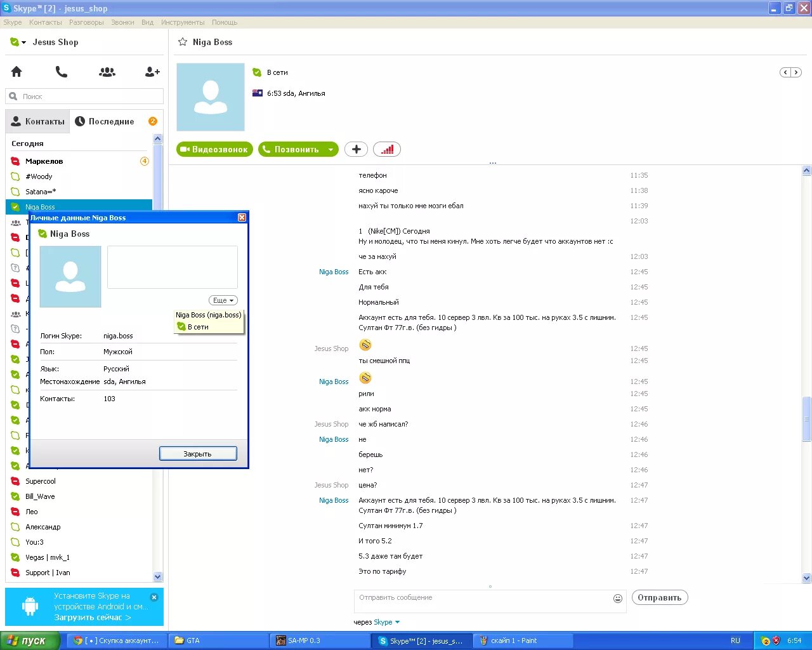Open the Вид menu
Image resolution: width=812 pixels, height=650 pixels.
(x=147, y=22)
